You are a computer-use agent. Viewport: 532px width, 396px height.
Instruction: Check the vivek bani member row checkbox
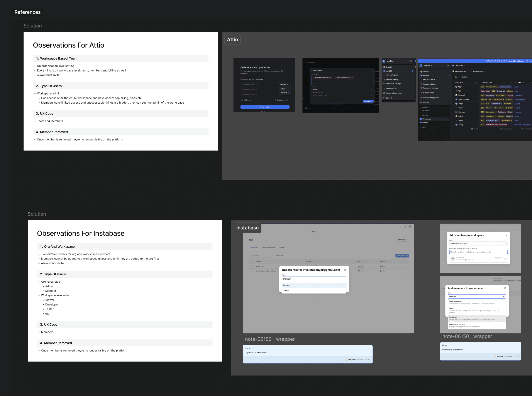251,266
